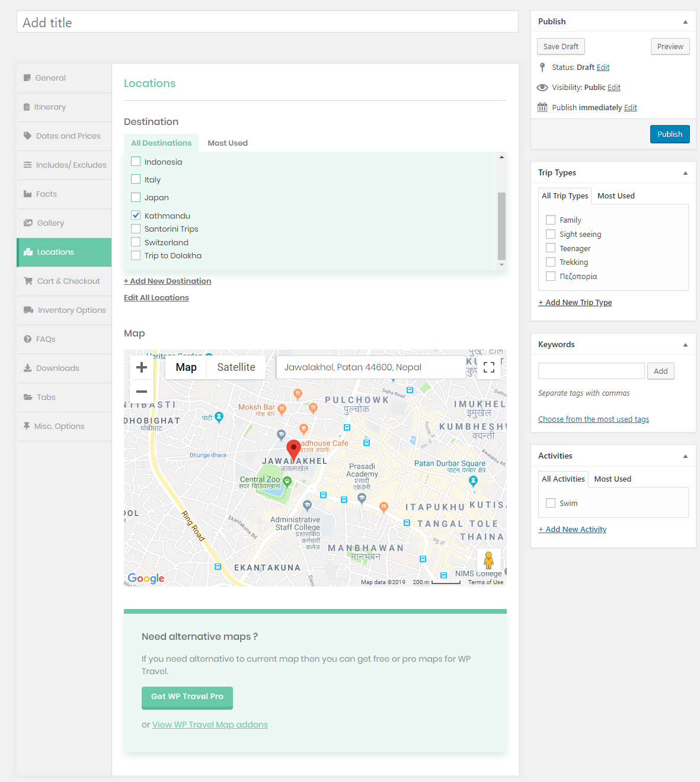Toggle fullscreen view of the map

[488, 367]
